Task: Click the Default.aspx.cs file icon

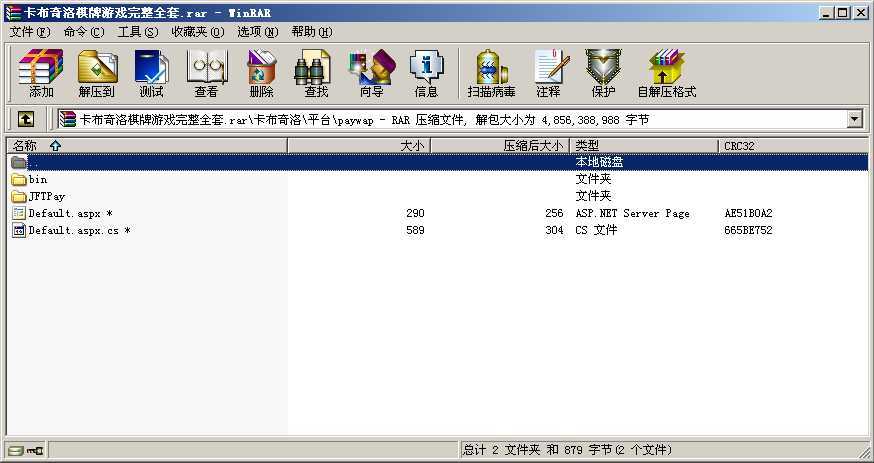Action: coord(19,230)
